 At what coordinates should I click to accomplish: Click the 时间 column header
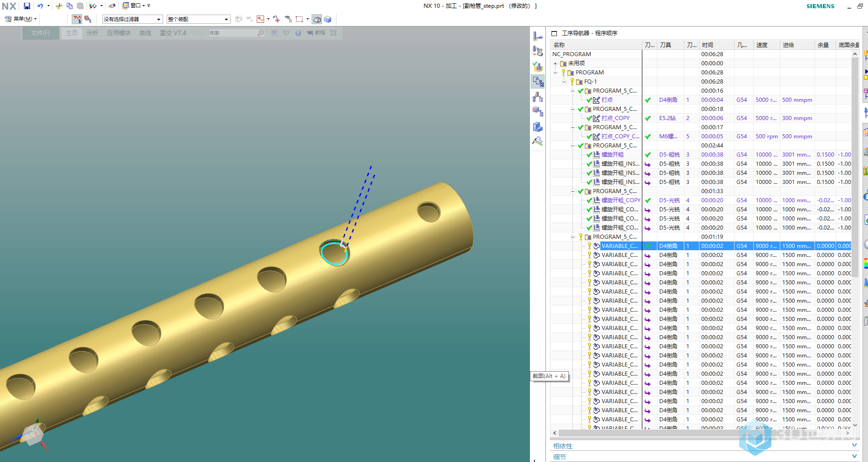pos(717,45)
